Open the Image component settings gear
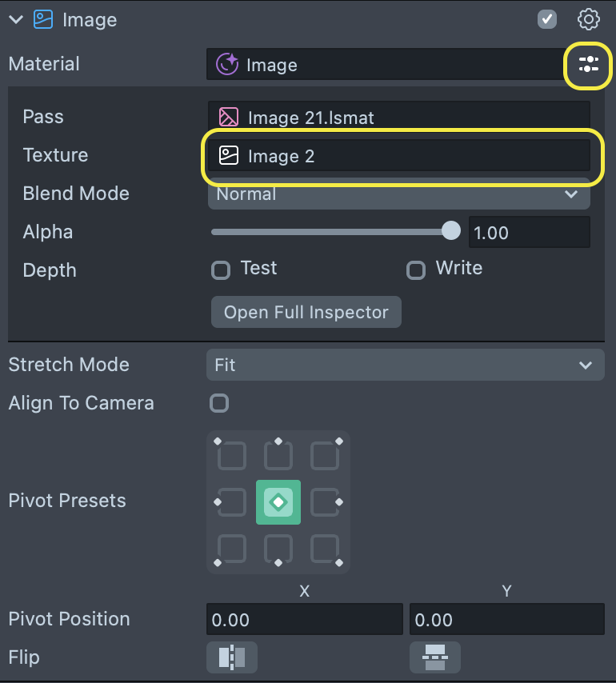Screen dimensions: 616x683 (x=589, y=20)
